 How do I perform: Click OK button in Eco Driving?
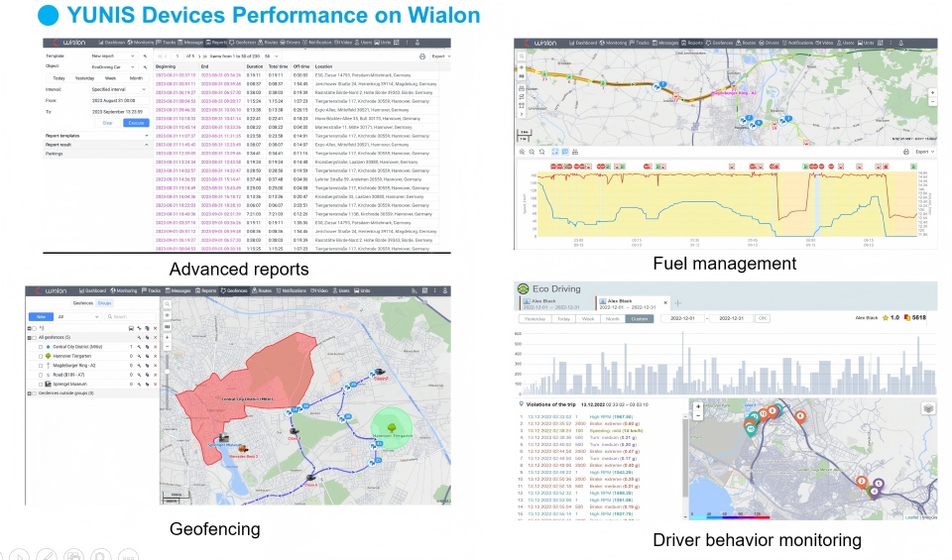coord(763,318)
